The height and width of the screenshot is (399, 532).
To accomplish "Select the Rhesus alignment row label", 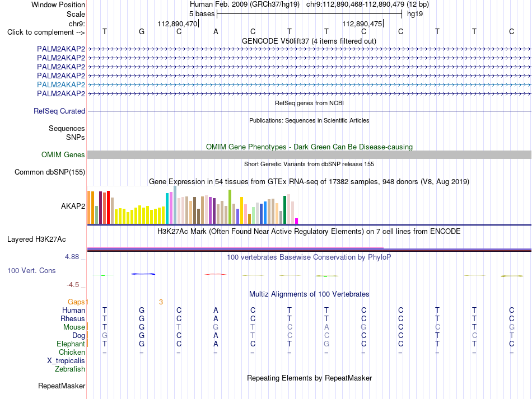I will pyautogui.click(x=73, y=318).
